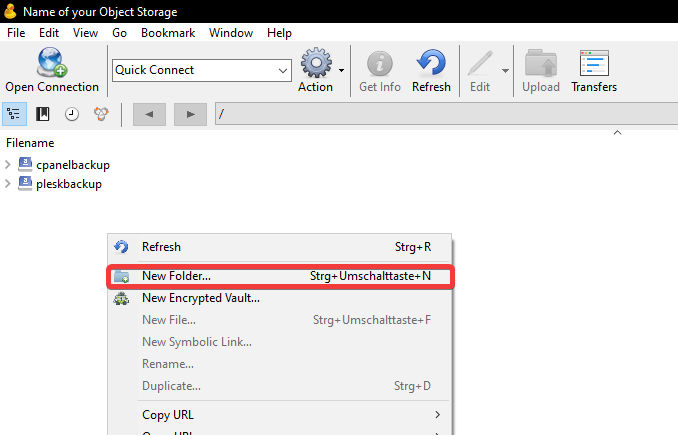Click the Get Info icon

[x=379, y=64]
